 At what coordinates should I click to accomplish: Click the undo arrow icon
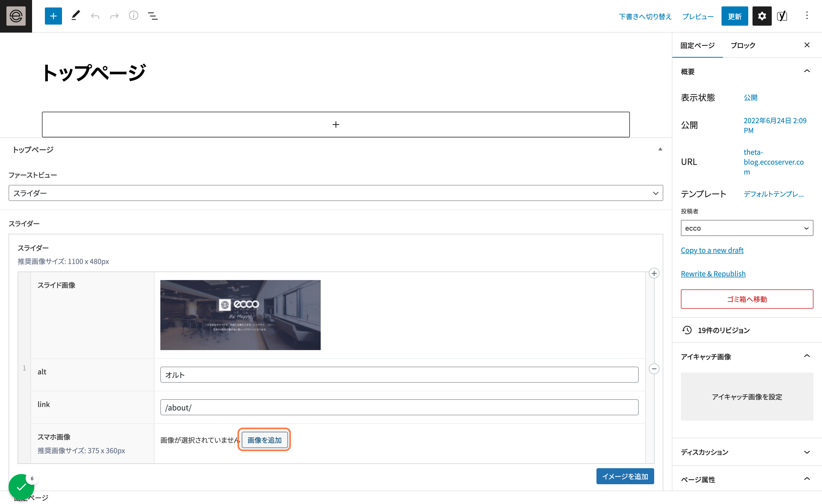pyautogui.click(x=95, y=16)
